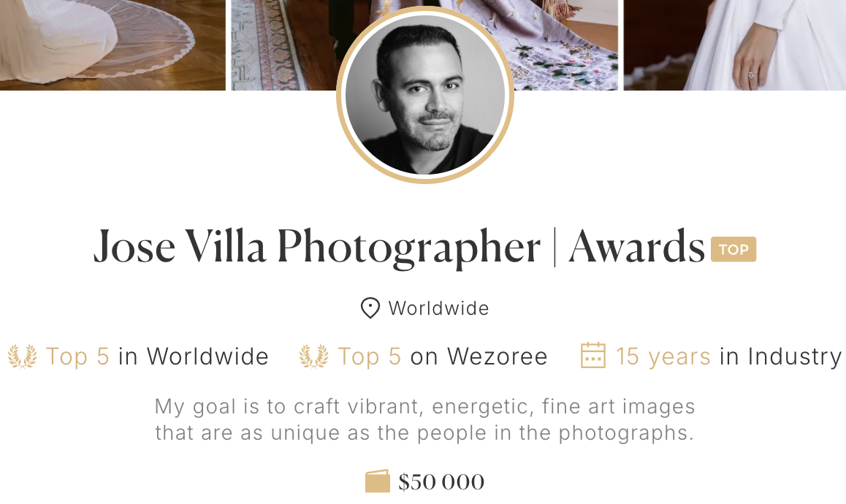846x504 pixels.
Task: Select the Top 5 on Wezoree ranking text
Action: tap(442, 356)
